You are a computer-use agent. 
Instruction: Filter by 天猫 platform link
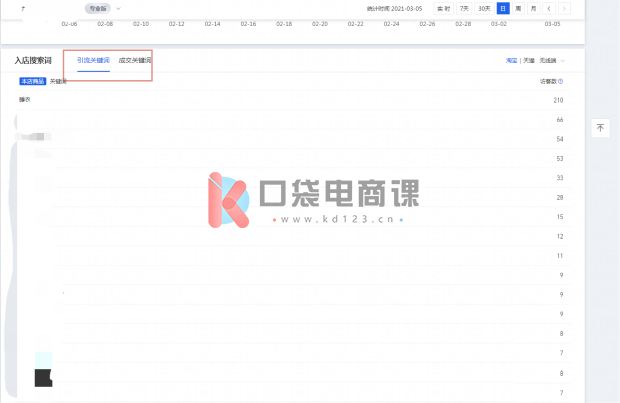pos(529,61)
